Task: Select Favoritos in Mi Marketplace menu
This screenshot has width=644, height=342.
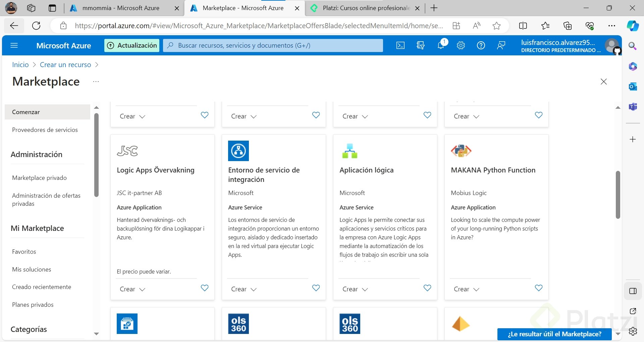Action: click(x=24, y=252)
